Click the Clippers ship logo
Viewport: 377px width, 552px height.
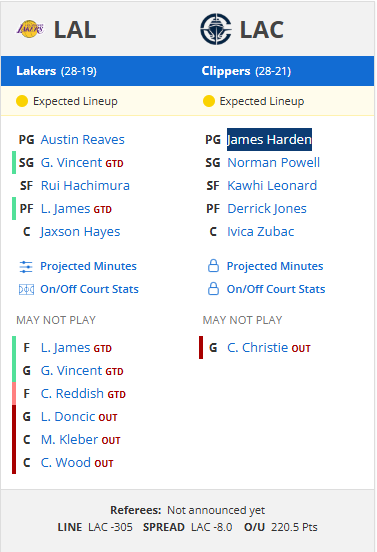(215, 29)
